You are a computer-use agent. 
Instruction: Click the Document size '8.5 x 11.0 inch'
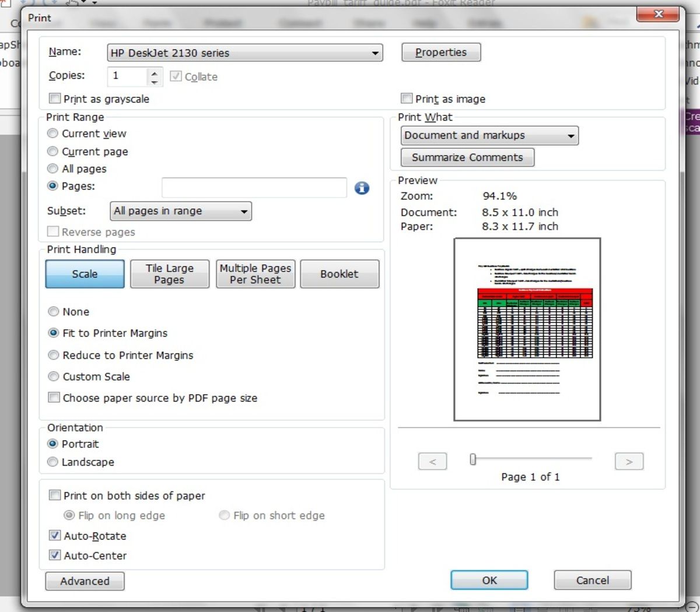coord(520,213)
